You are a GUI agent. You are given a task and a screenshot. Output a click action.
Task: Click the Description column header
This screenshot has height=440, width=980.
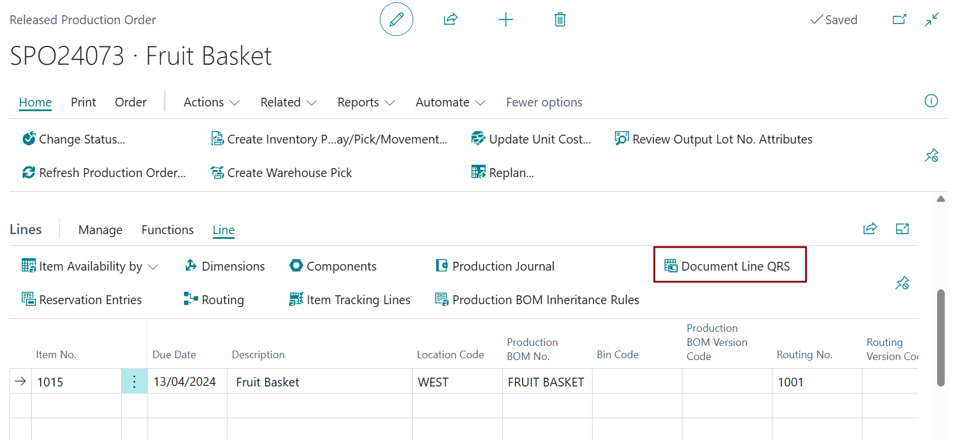[x=258, y=355]
